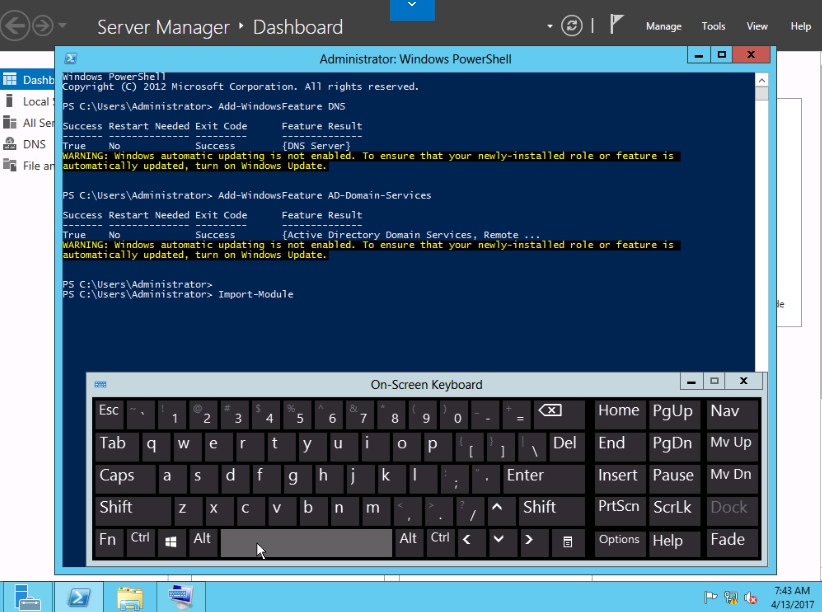The width and height of the screenshot is (822, 612).
Task: Click the PowerShell scrollbar up arrow
Action: pos(762,80)
